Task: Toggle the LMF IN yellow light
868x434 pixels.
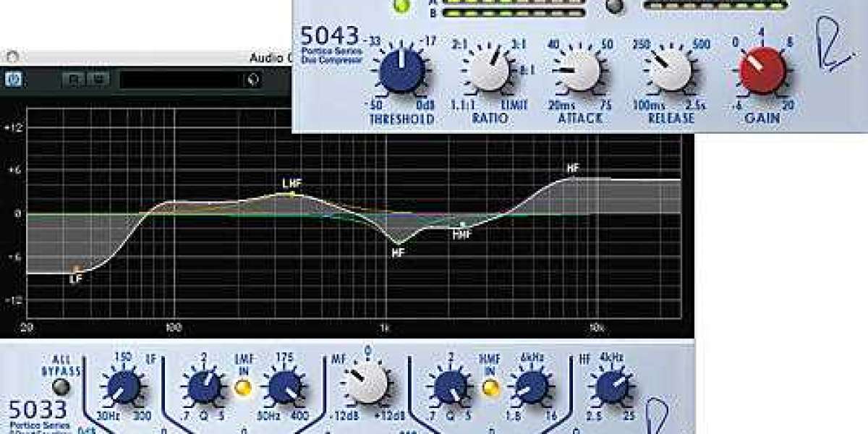Action: coord(244,388)
